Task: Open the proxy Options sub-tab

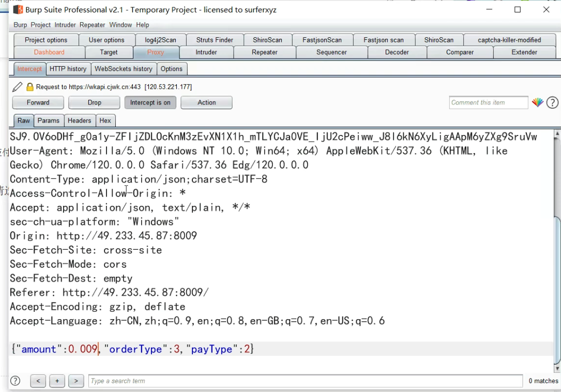Action: click(x=171, y=69)
